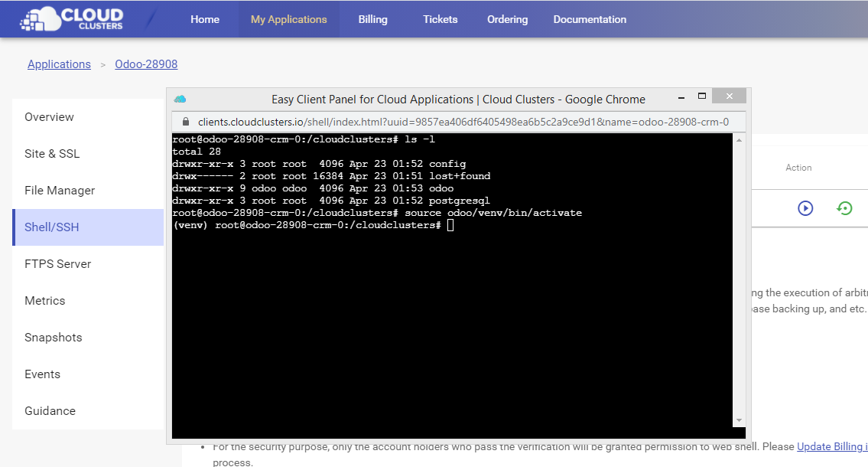This screenshot has width=868, height=467.
Task: Open the Documentation menu item
Action: [x=590, y=19]
